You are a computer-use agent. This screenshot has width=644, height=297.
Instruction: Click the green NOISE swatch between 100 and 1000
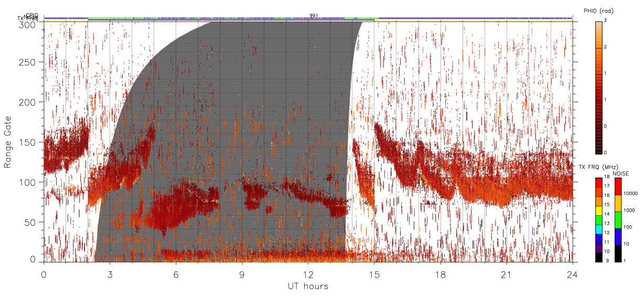[618, 220]
